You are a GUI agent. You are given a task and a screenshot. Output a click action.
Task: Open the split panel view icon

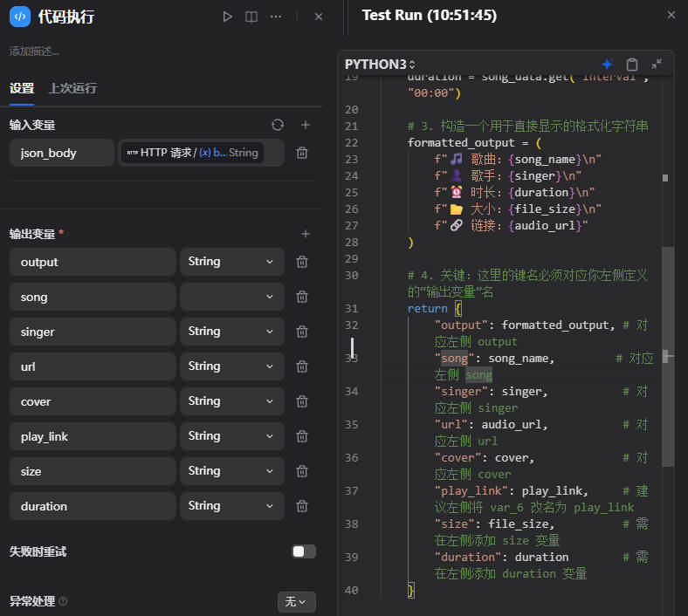point(251,17)
